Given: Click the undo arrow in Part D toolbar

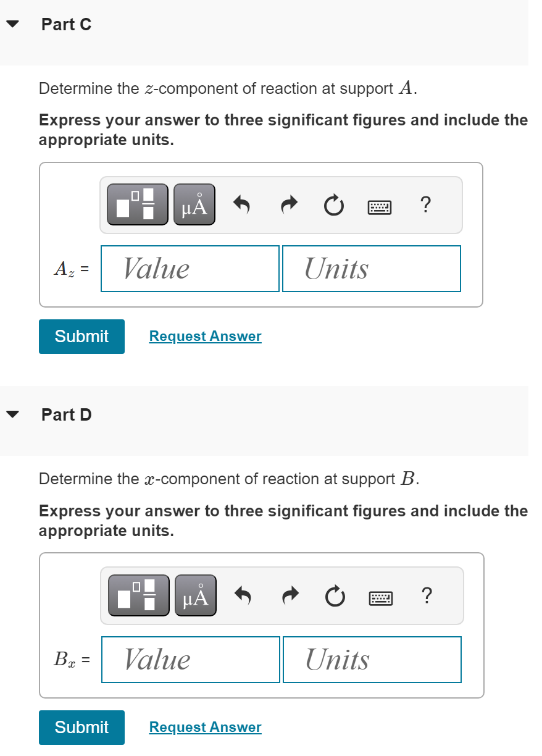Looking at the screenshot, I should pyautogui.click(x=243, y=595).
